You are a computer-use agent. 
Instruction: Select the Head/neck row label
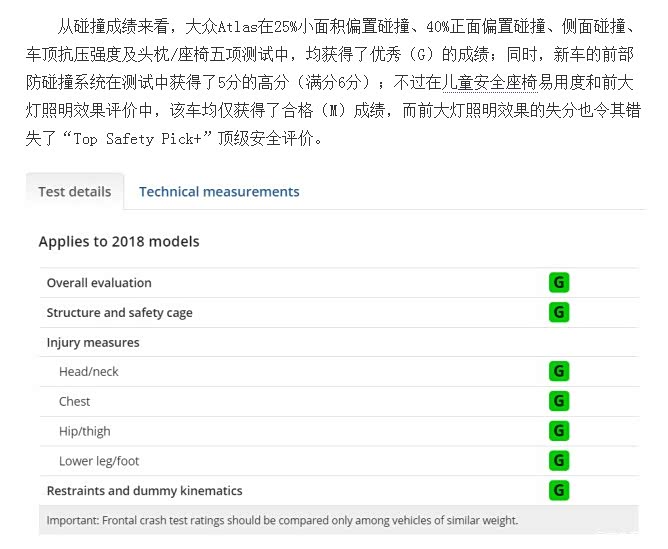(88, 372)
